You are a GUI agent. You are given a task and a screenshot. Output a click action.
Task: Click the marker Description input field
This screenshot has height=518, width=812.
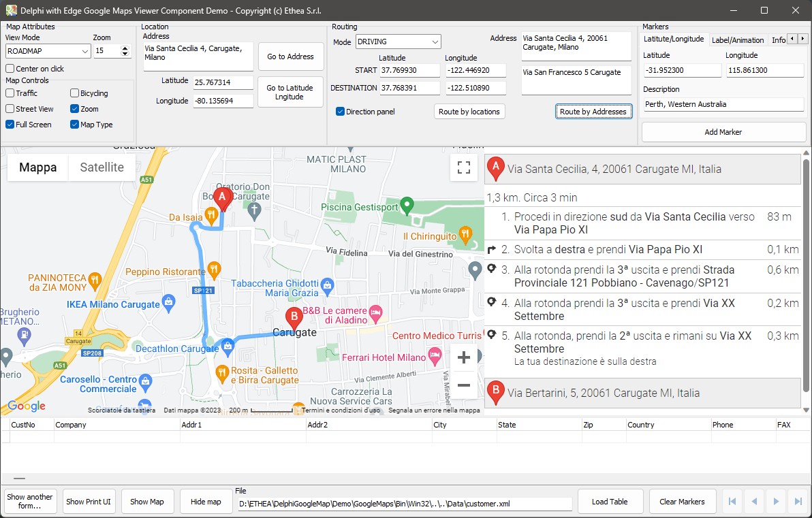(x=723, y=104)
